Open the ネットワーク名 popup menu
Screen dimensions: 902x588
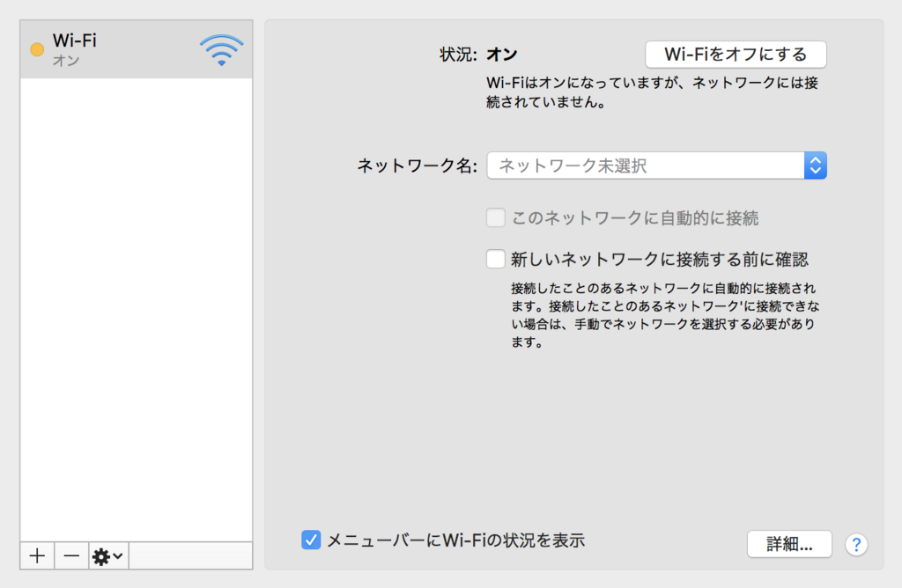656,165
